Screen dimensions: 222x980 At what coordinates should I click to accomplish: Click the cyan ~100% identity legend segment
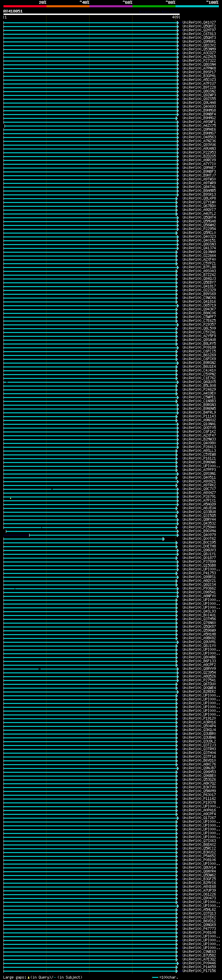coord(197,6)
